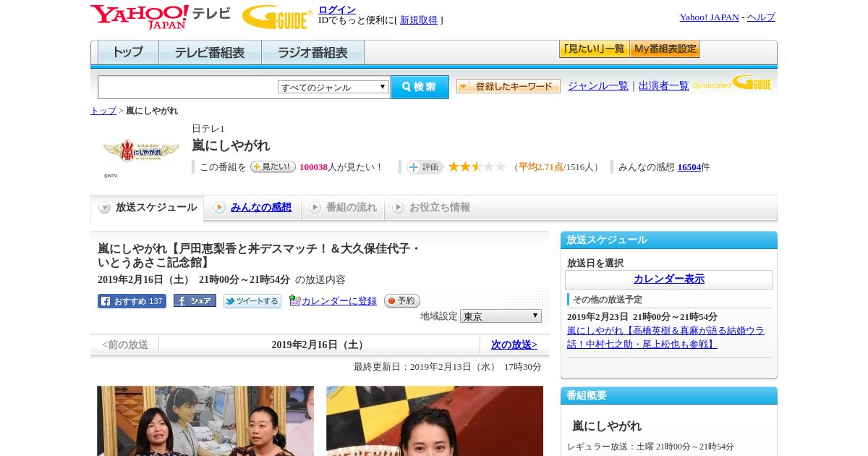Open the 高橋英樹＆真麻 next episode link
The width and height of the screenshot is (868, 456).
coord(665,337)
